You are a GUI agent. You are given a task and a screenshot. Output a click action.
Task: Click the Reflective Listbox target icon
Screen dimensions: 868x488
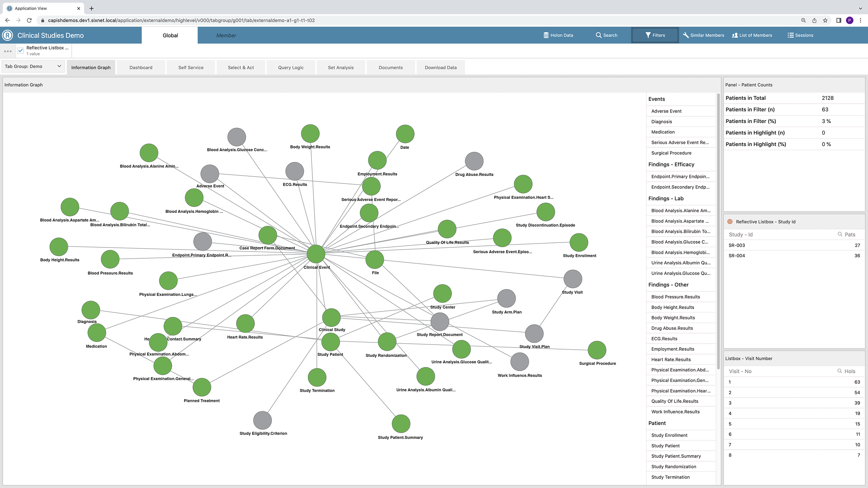click(x=730, y=222)
